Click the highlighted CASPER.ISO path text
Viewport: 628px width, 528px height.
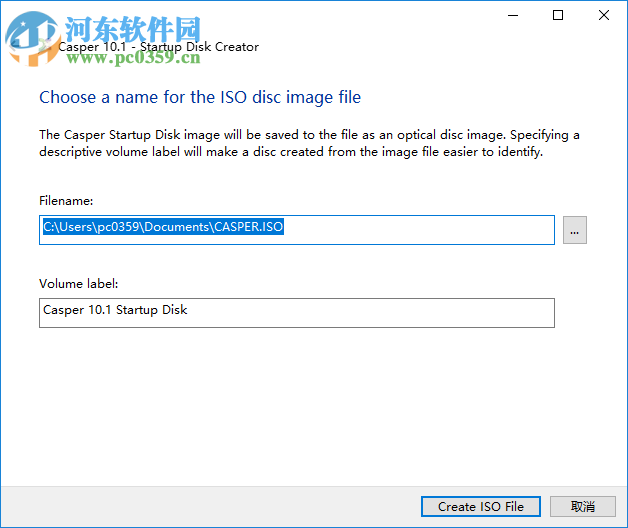163,227
